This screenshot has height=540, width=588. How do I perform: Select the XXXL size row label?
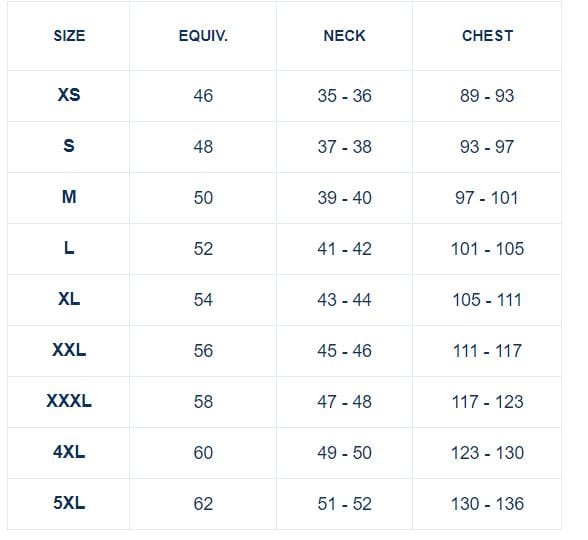pyautogui.click(x=69, y=401)
